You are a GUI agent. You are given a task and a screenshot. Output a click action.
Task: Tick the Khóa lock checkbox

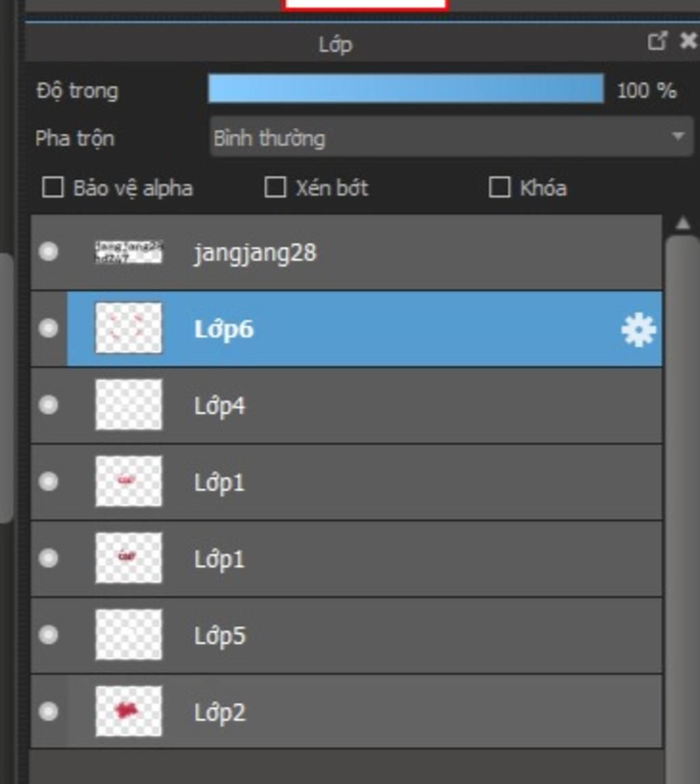pyautogui.click(x=500, y=187)
